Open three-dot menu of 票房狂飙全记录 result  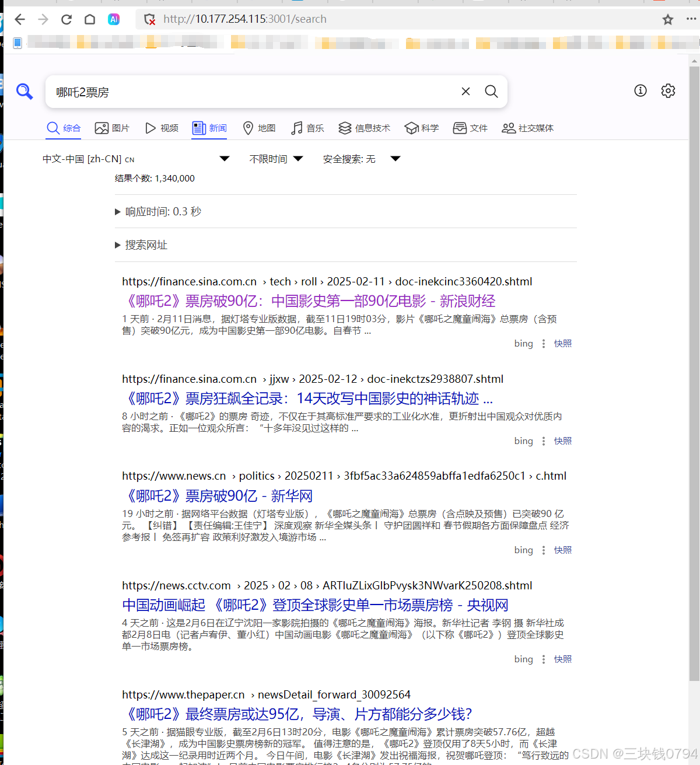click(x=544, y=441)
